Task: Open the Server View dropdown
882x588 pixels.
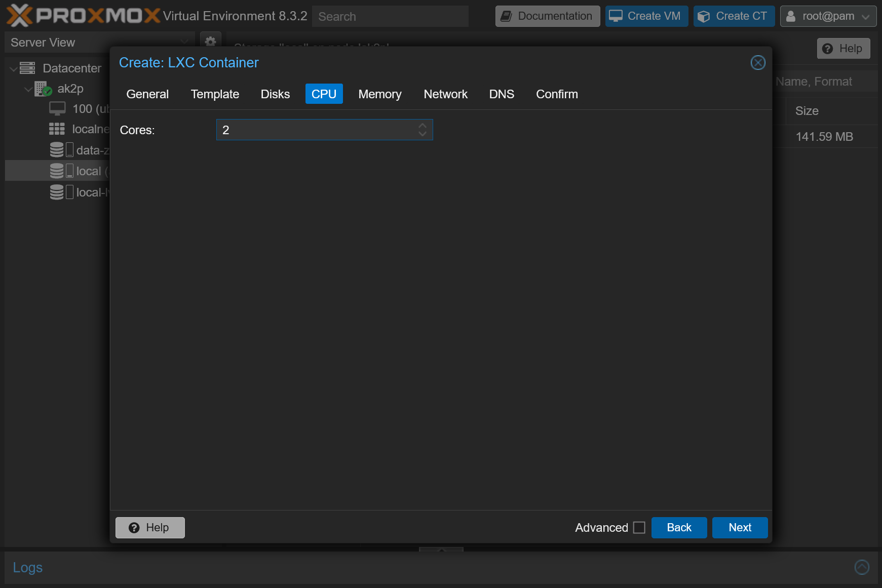Action: (184, 42)
